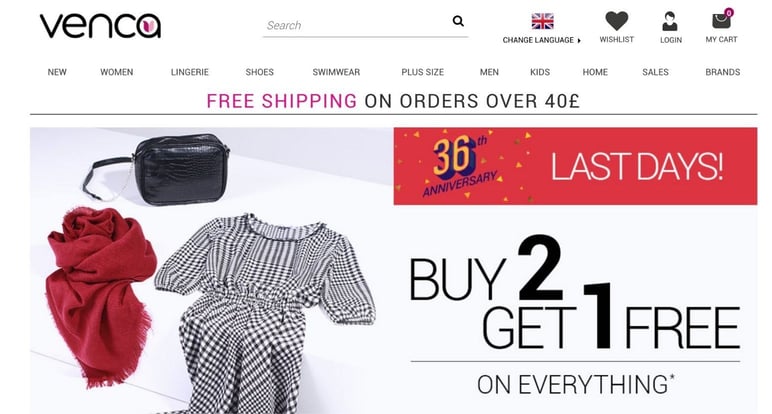Image resolution: width=772 pixels, height=414 pixels.
Task: Open the Swimwear menu item
Action: pyautogui.click(x=336, y=72)
